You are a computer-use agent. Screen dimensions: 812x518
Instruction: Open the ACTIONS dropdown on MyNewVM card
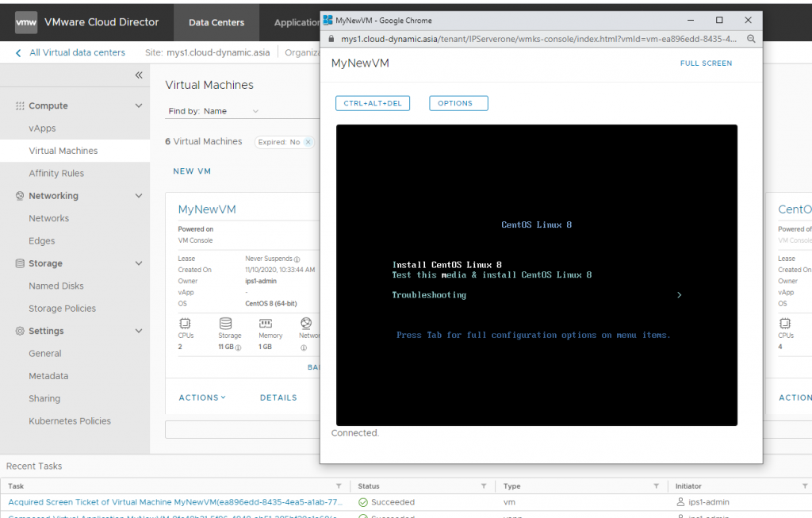[202, 398]
